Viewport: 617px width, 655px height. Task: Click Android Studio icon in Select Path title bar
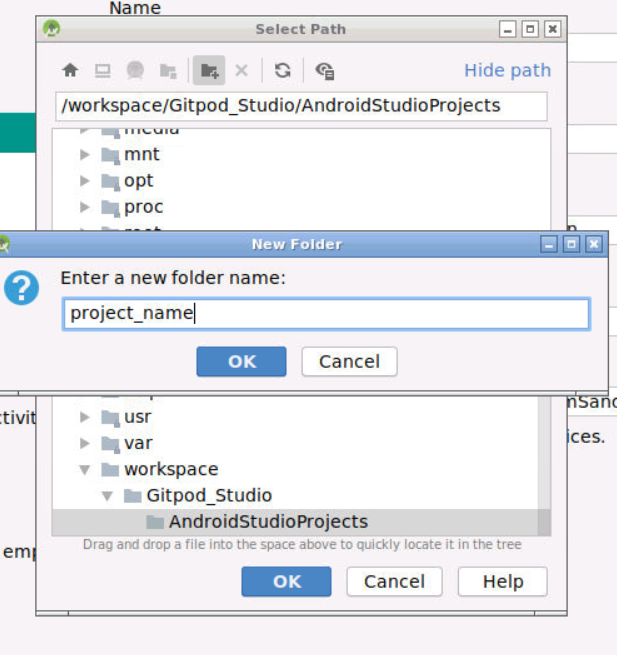(x=52, y=29)
